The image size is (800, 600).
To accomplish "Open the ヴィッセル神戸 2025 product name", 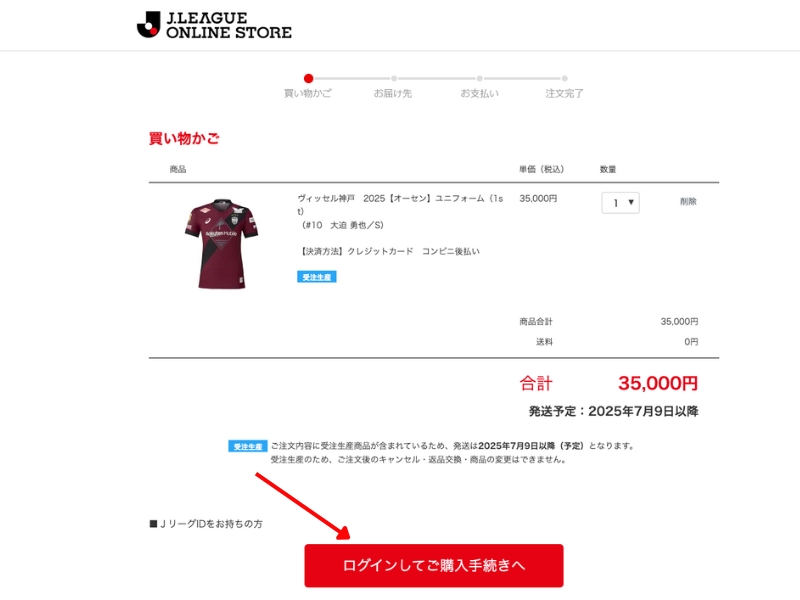I will 401,205.
